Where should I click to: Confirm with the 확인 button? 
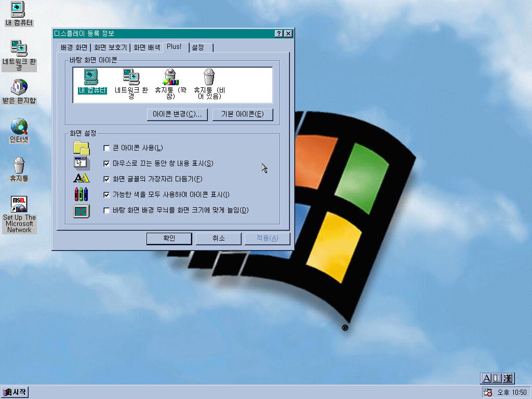[169, 238]
